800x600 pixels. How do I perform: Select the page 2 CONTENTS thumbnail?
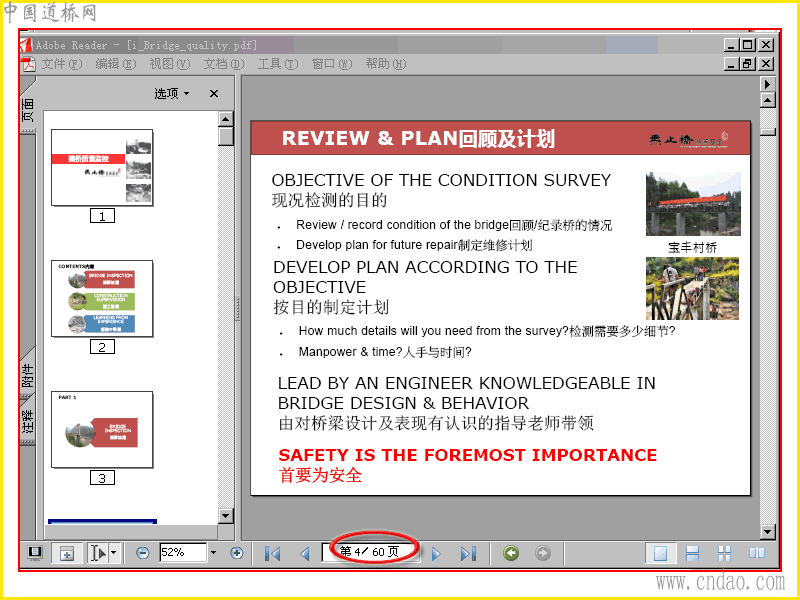[102, 298]
